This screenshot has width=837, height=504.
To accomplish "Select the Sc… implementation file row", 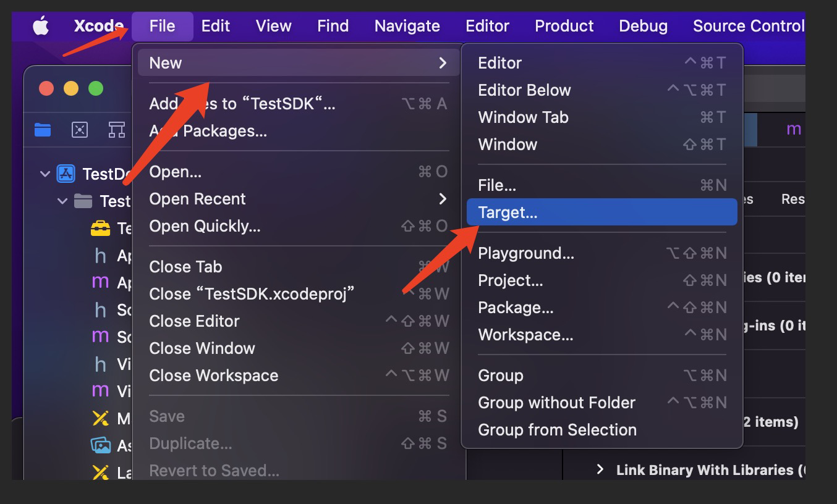I will [111, 337].
